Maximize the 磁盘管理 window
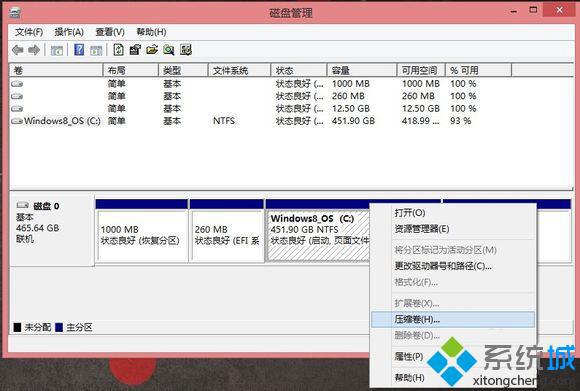 (x=533, y=10)
